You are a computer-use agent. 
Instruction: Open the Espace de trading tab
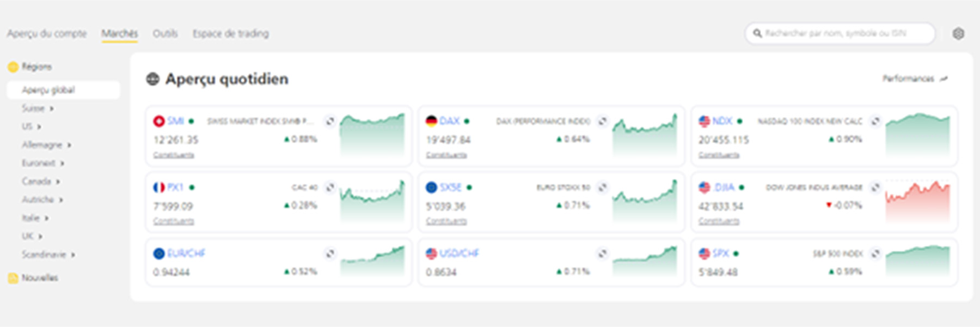coord(231,34)
